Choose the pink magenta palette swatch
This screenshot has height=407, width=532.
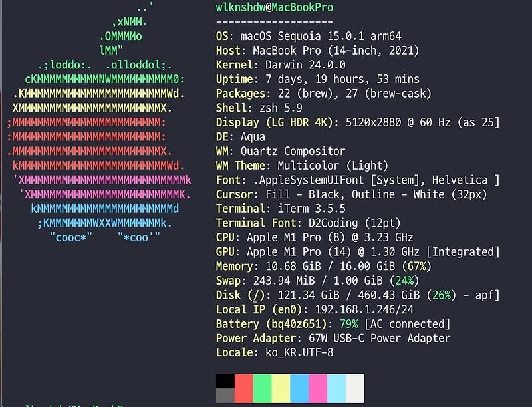click(318, 388)
